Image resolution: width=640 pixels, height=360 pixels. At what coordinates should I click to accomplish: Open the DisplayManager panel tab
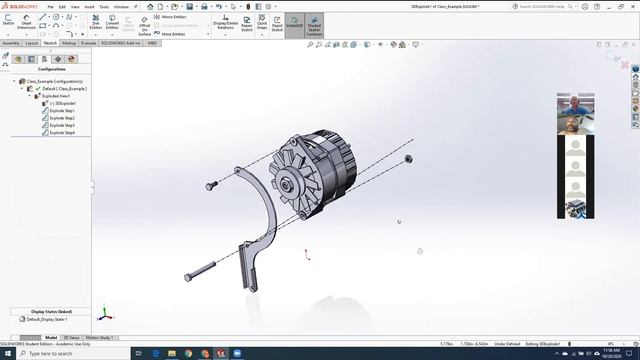pyautogui.click(x=71, y=59)
